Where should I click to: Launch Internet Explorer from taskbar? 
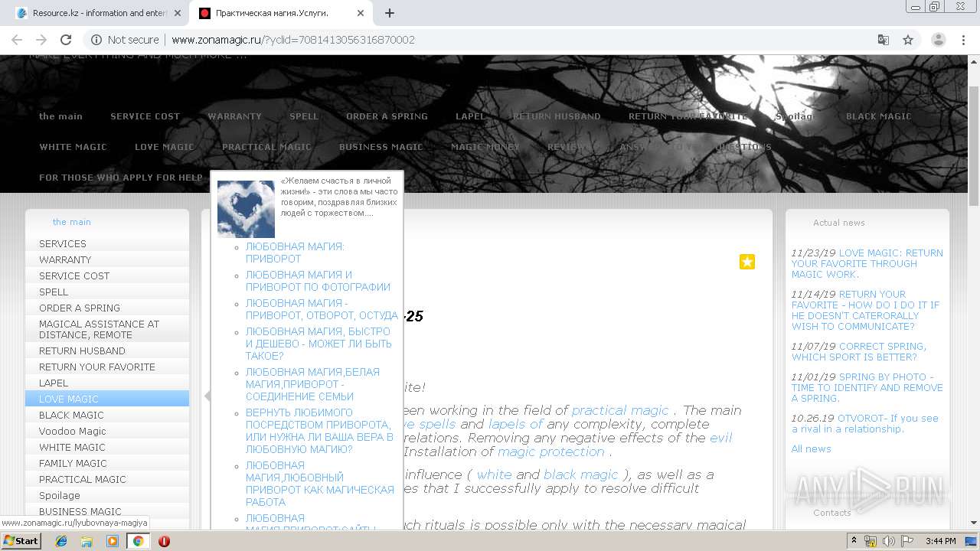(x=61, y=541)
